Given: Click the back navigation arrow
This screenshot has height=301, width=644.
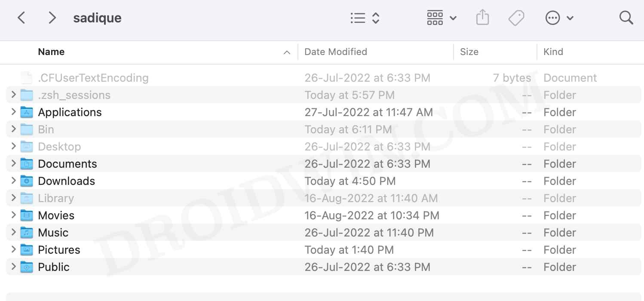Looking at the screenshot, I should pyautogui.click(x=21, y=18).
